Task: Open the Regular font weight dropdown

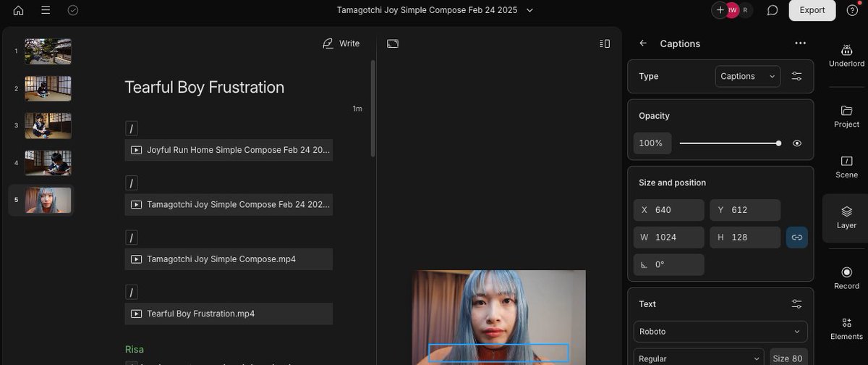Action: point(699,358)
